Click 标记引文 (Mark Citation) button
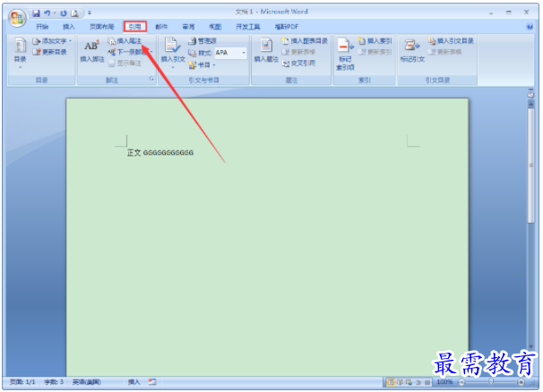This screenshot has width=543, height=392. tap(412, 51)
